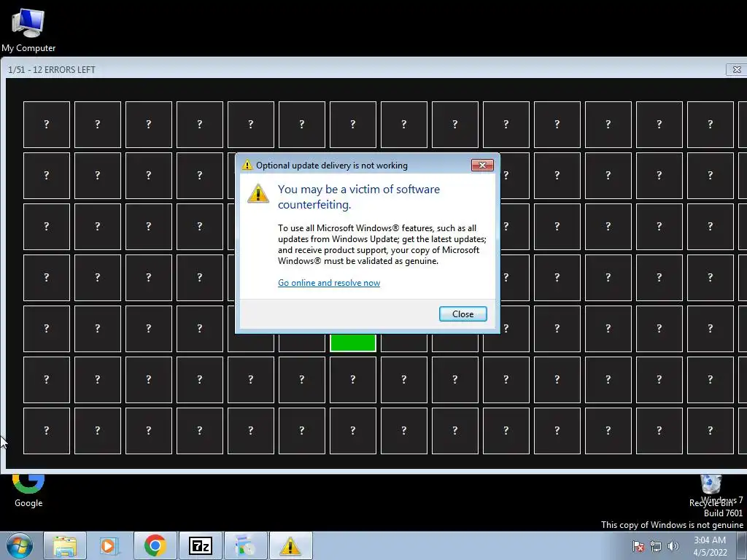Launch Windows Media Player from the taskbar
This screenshot has width=747, height=560.
(x=109, y=545)
